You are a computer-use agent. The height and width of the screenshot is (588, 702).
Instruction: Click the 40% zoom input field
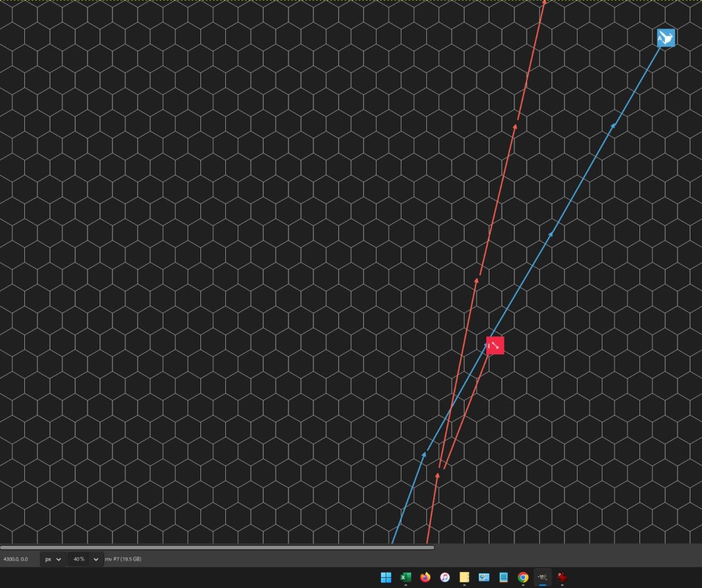pyautogui.click(x=78, y=559)
